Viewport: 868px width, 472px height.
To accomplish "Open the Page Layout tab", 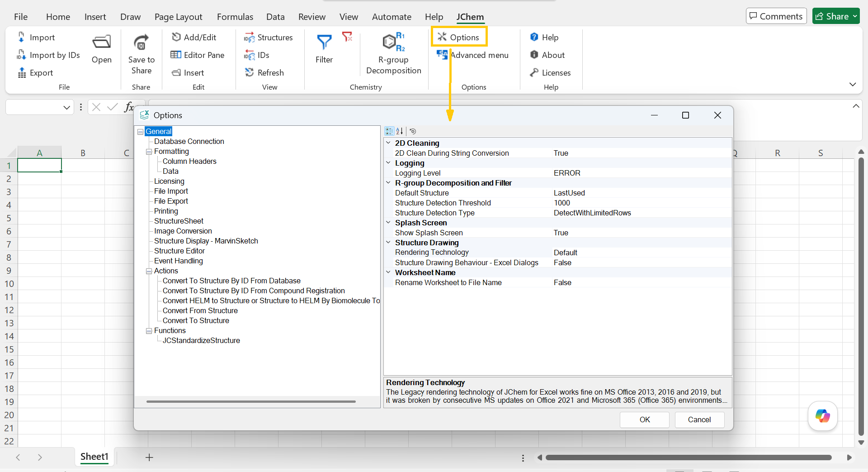I will [178, 17].
